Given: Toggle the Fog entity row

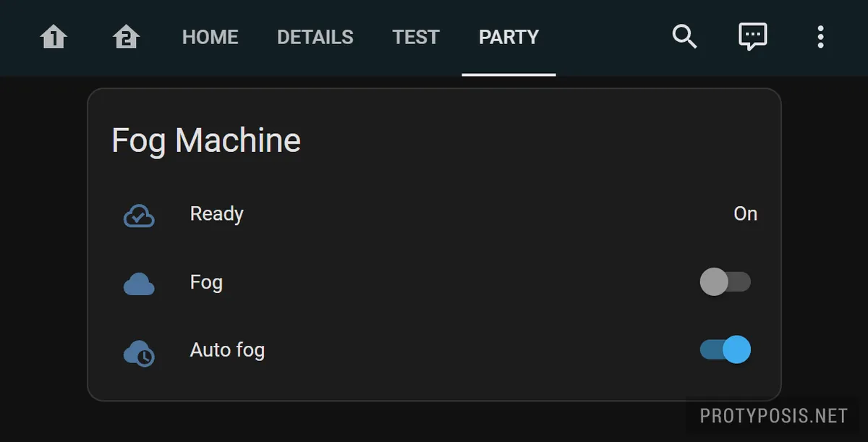Looking at the screenshot, I should click(x=726, y=282).
